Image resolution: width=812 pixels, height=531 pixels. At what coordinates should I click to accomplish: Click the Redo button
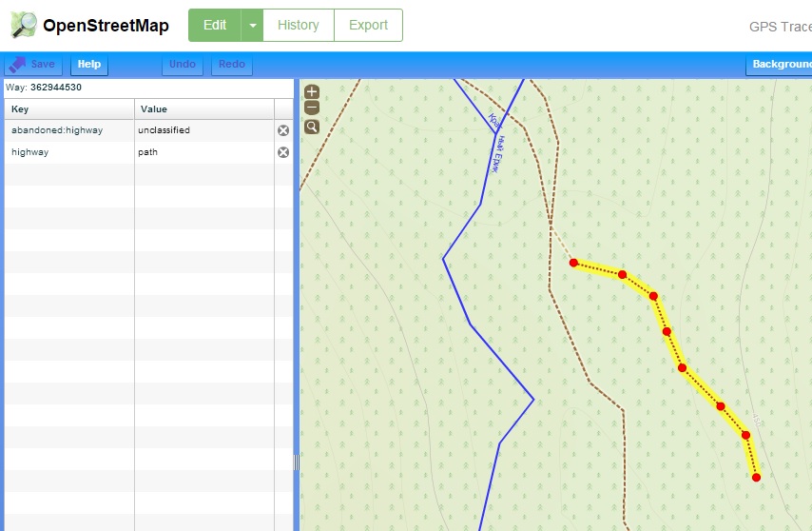coord(232,65)
